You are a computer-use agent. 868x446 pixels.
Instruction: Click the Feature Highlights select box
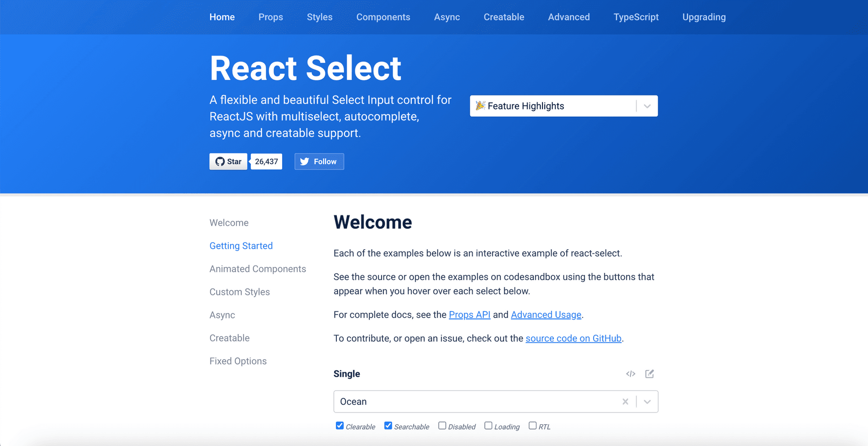tap(552, 106)
